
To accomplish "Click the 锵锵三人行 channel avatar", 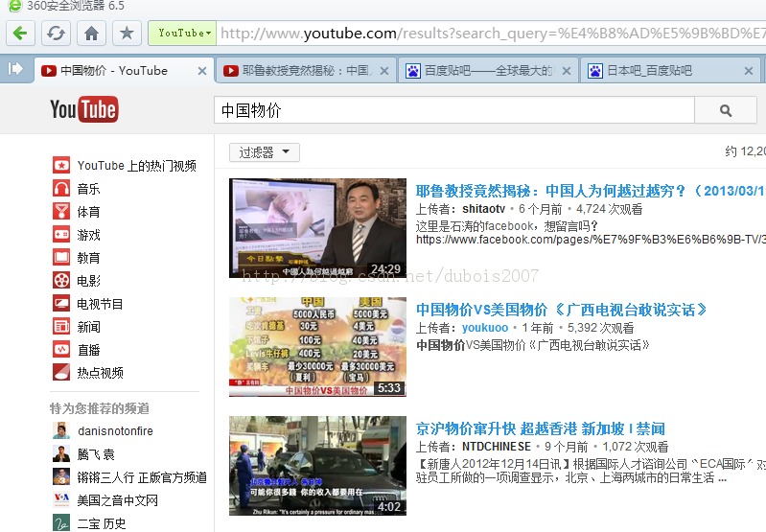I will coord(61,476).
